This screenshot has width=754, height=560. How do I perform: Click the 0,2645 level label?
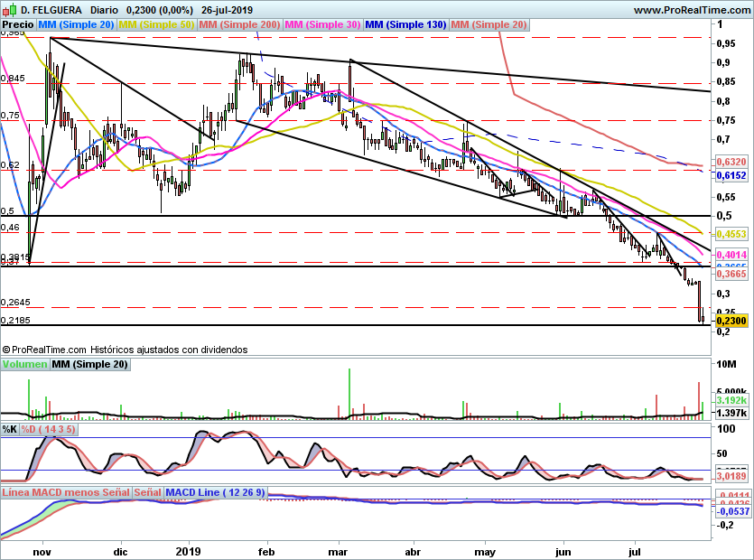[x=15, y=303]
